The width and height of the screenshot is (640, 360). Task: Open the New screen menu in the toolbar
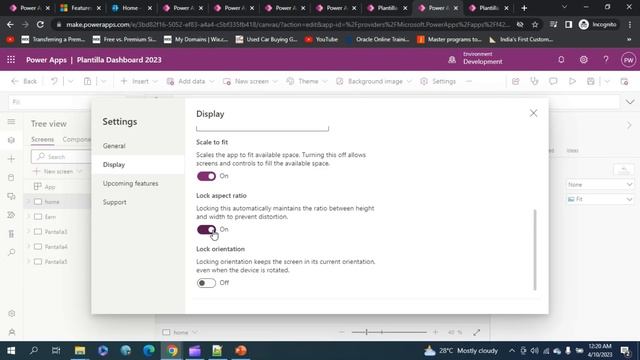click(x=250, y=81)
